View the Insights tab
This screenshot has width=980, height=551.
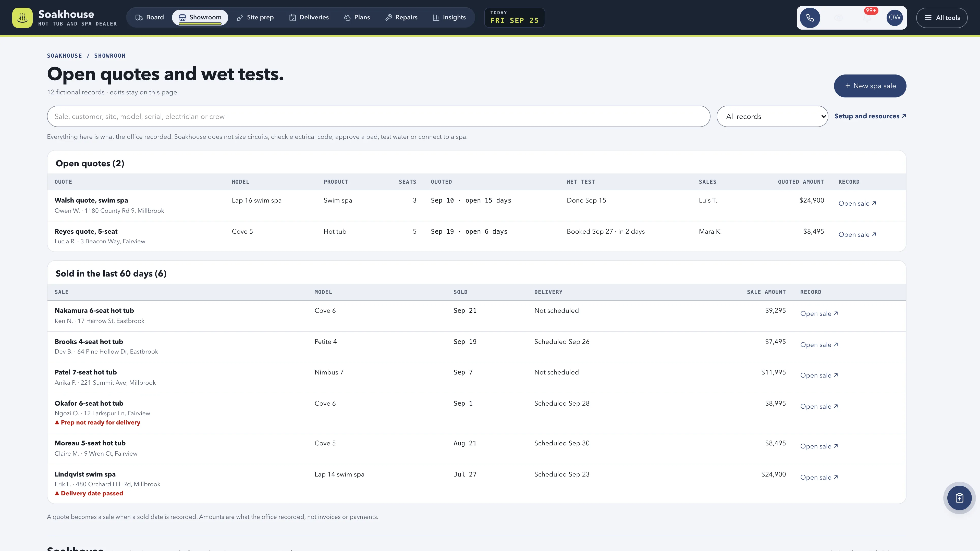pyautogui.click(x=449, y=18)
